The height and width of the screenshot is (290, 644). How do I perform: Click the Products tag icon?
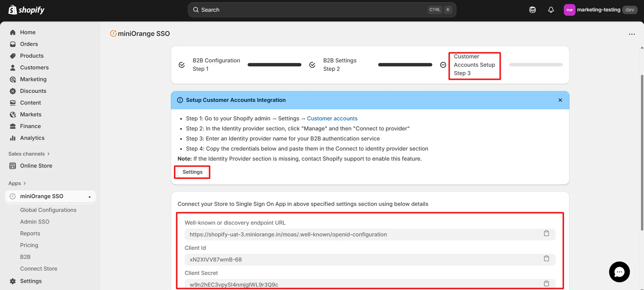point(13,56)
